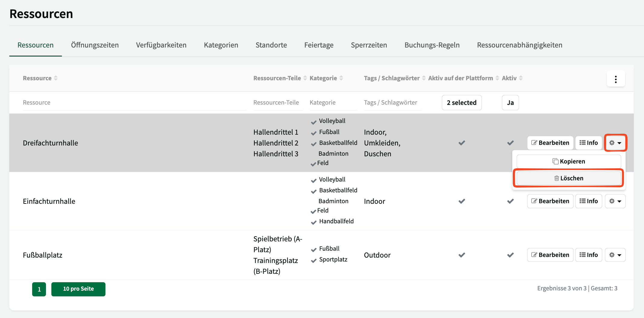The width and height of the screenshot is (644, 318).
Task: Open the three-dot table options menu
Action: (x=615, y=79)
